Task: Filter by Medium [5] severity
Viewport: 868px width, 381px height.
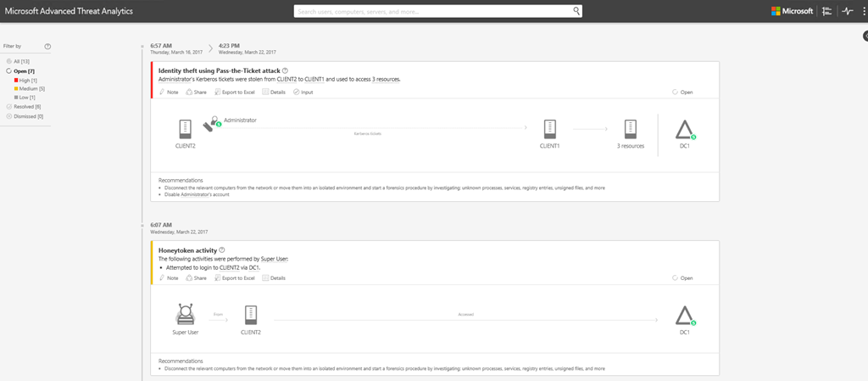Action: pyautogui.click(x=30, y=88)
